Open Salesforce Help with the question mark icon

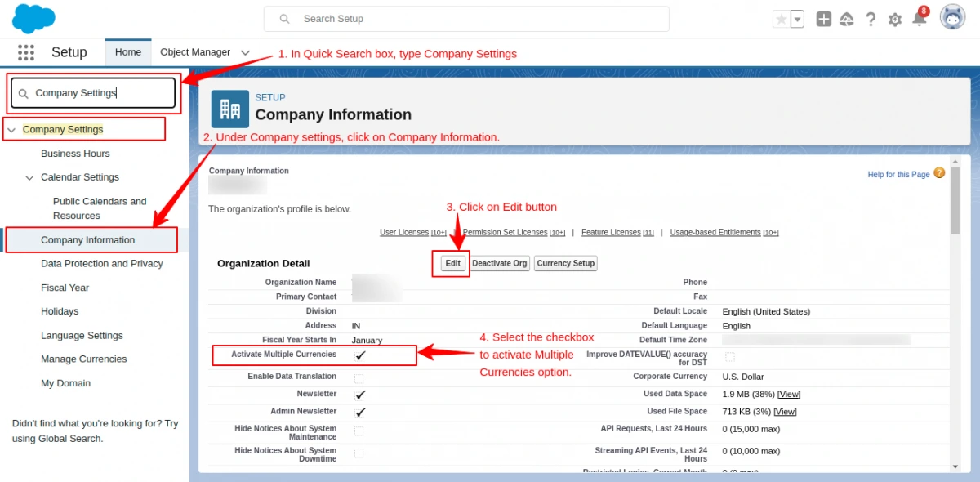click(x=871, y=19)
